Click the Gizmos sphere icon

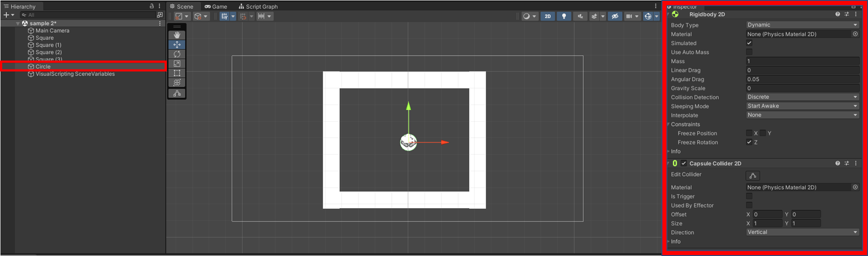pos(648,16)
